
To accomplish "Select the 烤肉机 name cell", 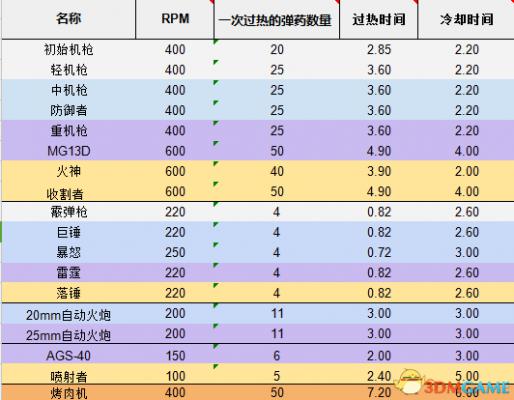I will (x=69, y=393).
